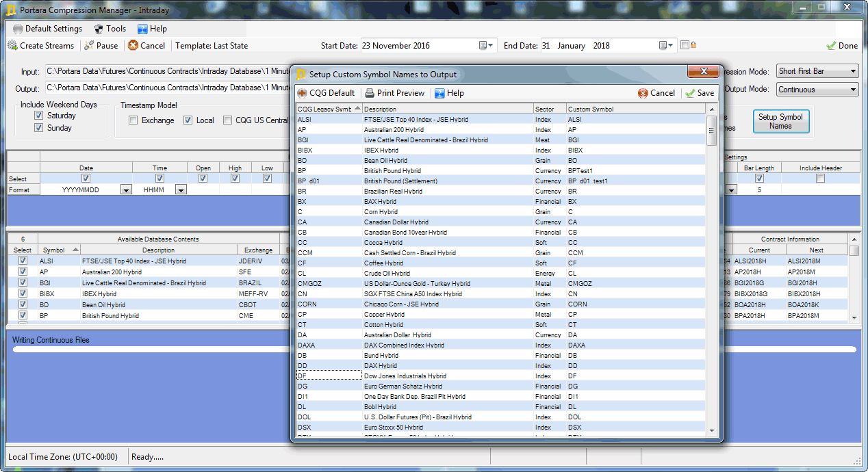
Task: Uncheck BP in Available Database Contents
Action: (23, 315)
